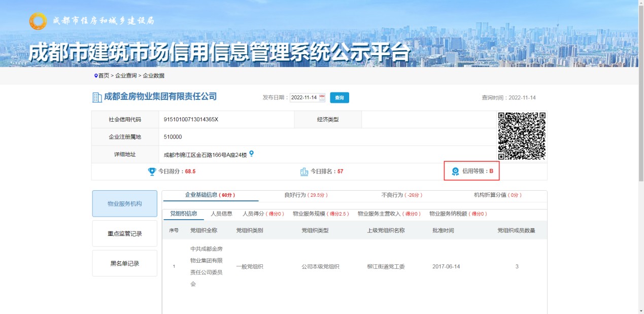Click the publish date input field
Viewport: 644px width, 314px height.
coord(303,97)
